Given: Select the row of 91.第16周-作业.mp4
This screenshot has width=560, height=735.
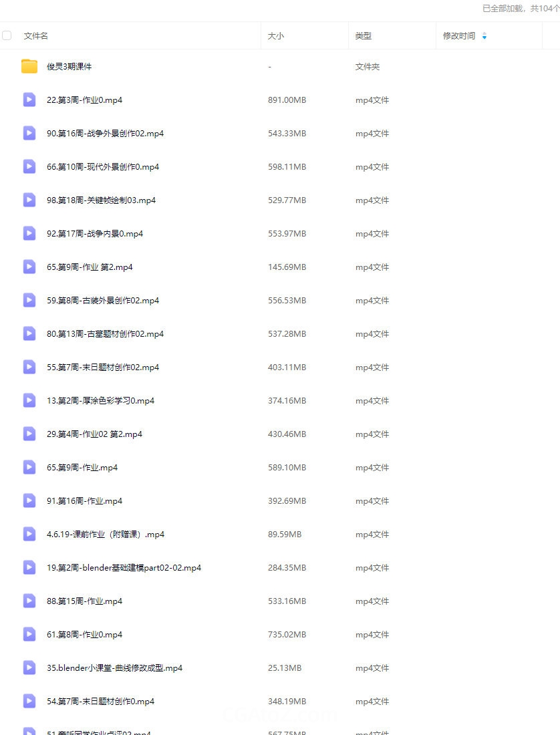Looking at the screenshot, I should tap(280, 500).
